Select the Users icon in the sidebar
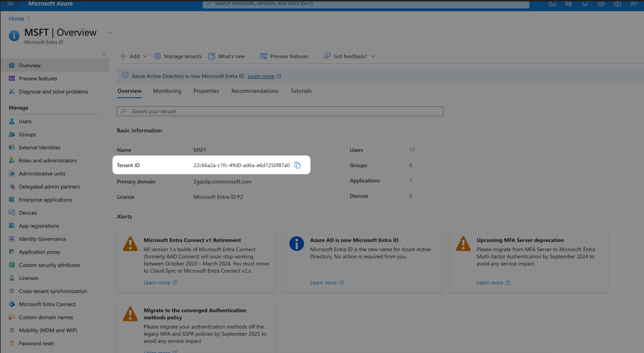 [x=12, y=121]
